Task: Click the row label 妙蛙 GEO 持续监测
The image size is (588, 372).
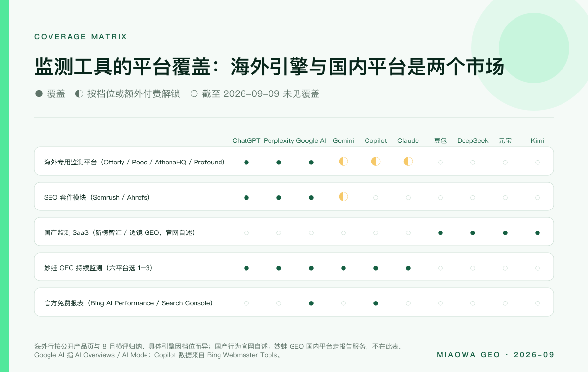Action: (x=98, y=268)
